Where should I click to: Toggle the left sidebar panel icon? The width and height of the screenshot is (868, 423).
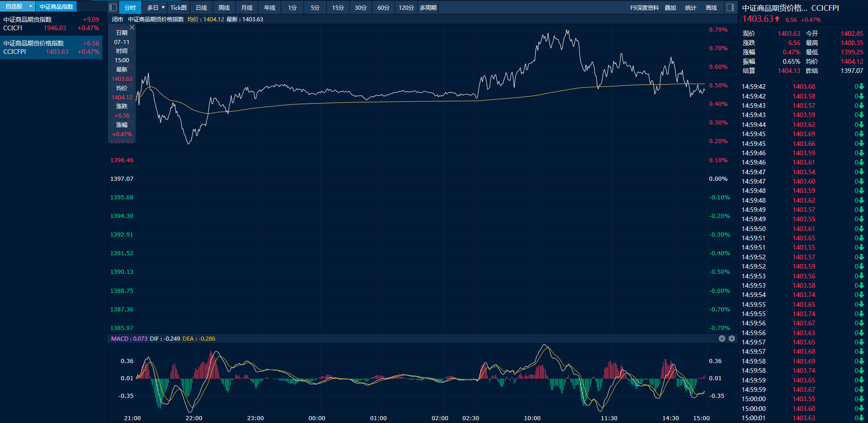click(113, 7)
